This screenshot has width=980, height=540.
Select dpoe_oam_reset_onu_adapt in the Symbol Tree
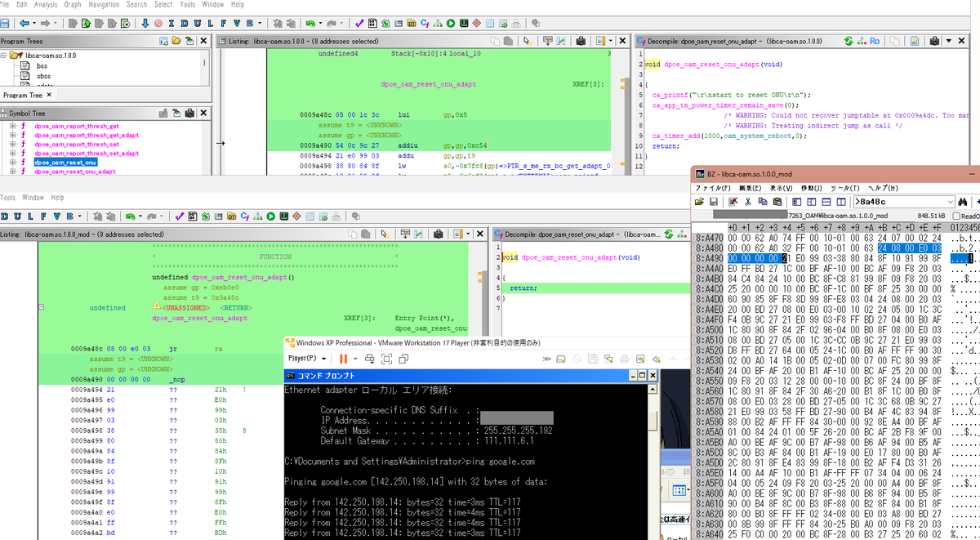[75, 172]
